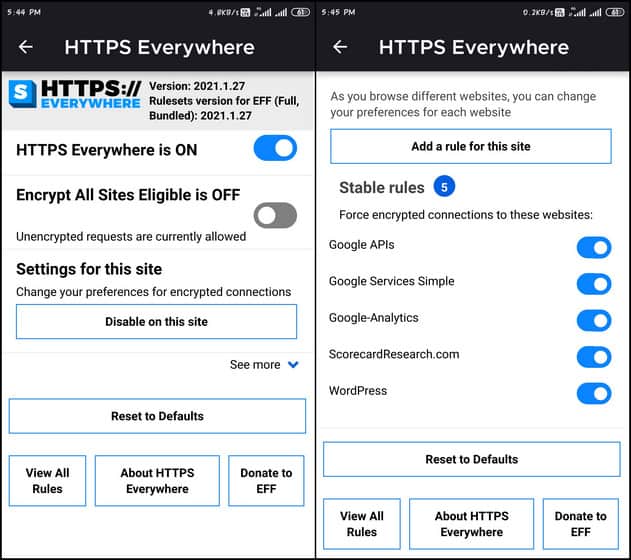Toggle the Google APIs rule

click(x=594, y=247)
